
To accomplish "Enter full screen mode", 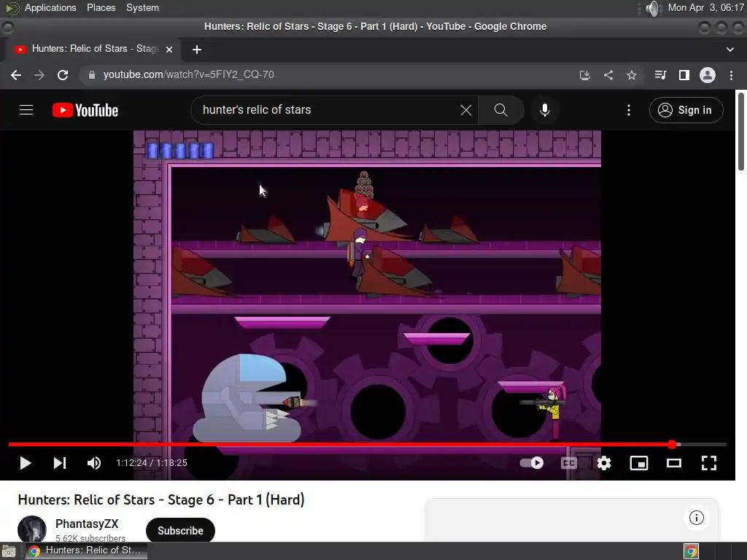I will [x=709, y=463].
